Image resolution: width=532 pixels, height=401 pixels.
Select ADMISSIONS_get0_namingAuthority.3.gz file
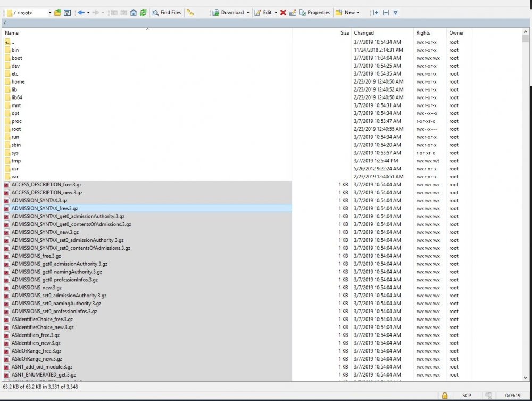57,272
